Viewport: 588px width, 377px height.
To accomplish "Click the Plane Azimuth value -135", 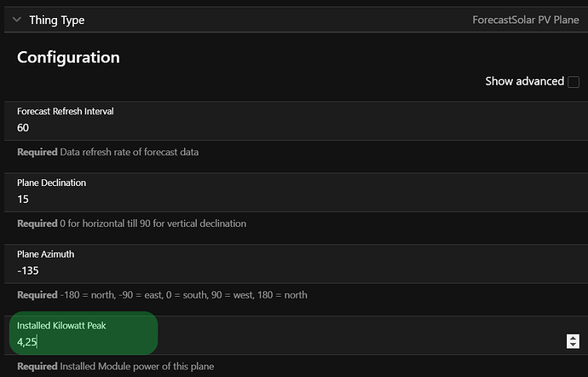I will point(29,271).
